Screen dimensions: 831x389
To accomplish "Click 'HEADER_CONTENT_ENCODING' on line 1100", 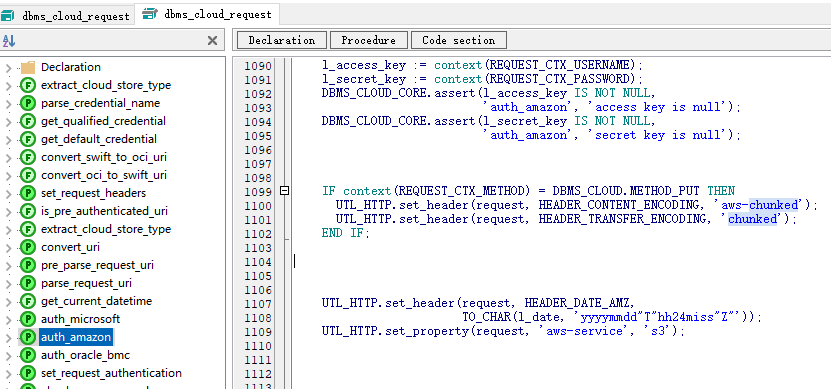I will tap(619, 205).
